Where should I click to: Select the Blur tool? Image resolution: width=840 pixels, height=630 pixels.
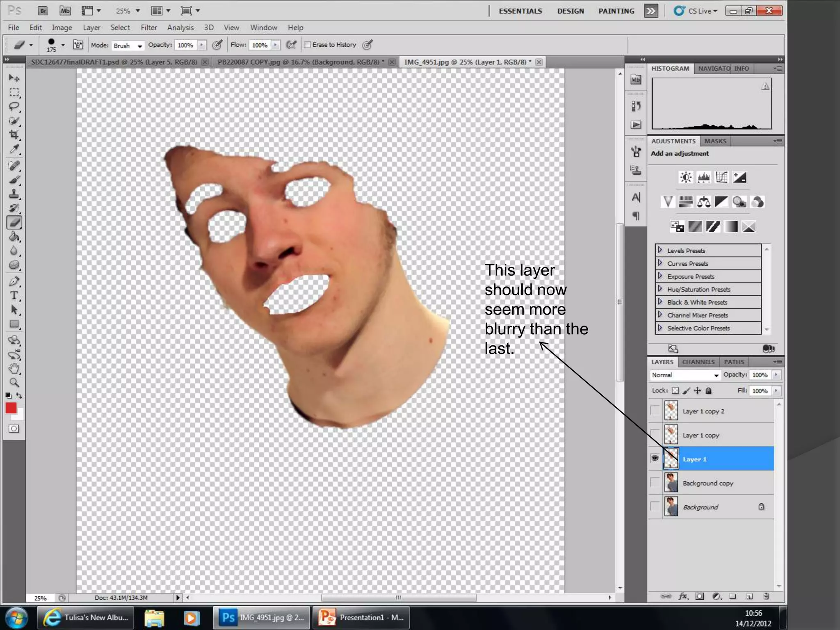click(14, 251)
